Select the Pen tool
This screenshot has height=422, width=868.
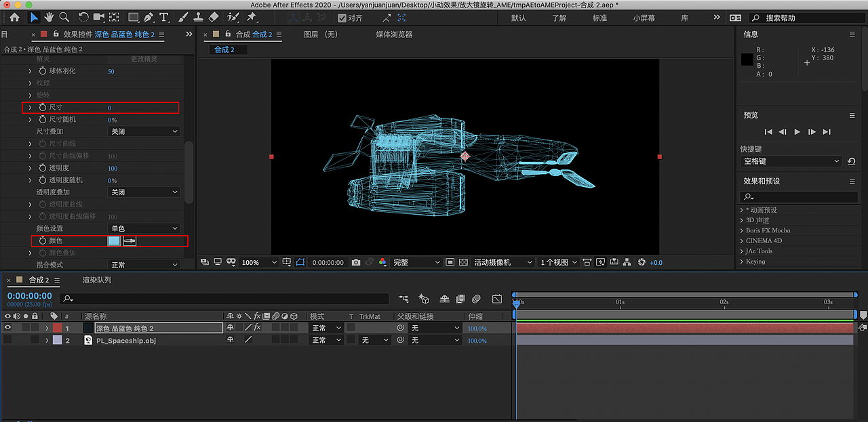point(150,18)
